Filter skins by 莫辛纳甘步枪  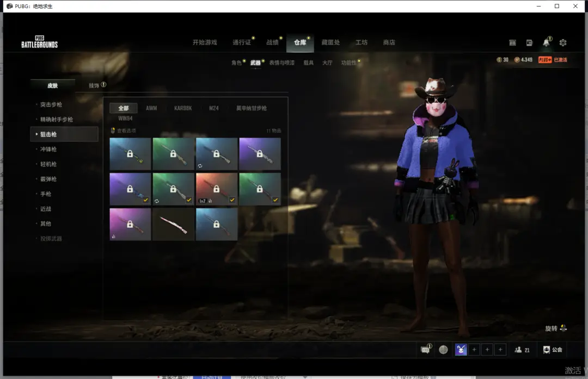pyautogui.click(x=251, y=108)
